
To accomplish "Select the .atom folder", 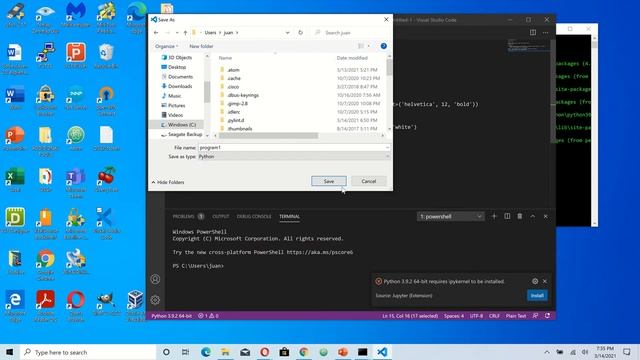I will [x=233, y=70].
